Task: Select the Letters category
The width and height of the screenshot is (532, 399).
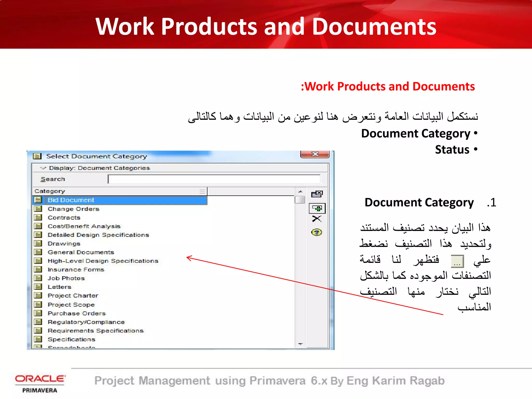Action: (59, 287)
